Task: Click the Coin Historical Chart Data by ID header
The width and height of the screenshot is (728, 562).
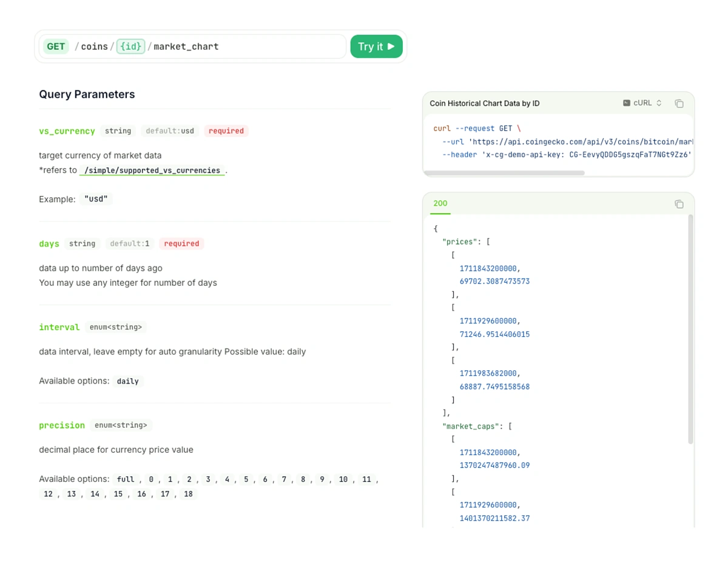Action: tap(484, 103)
